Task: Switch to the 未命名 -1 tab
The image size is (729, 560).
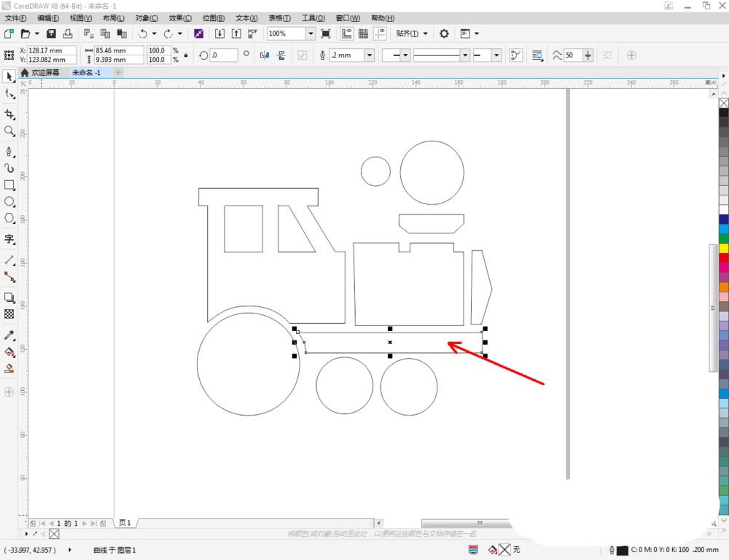Action: [x=87, y=73]
